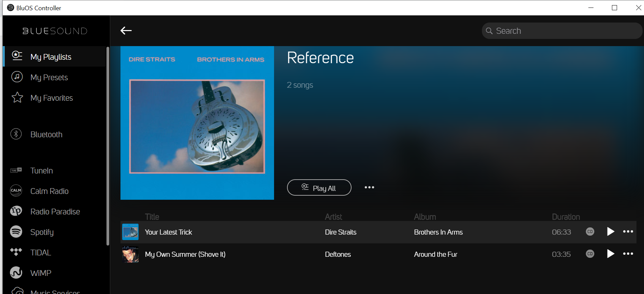Open more options for My Own Summer
Screen dimensions: 644x294
[628, 254]
